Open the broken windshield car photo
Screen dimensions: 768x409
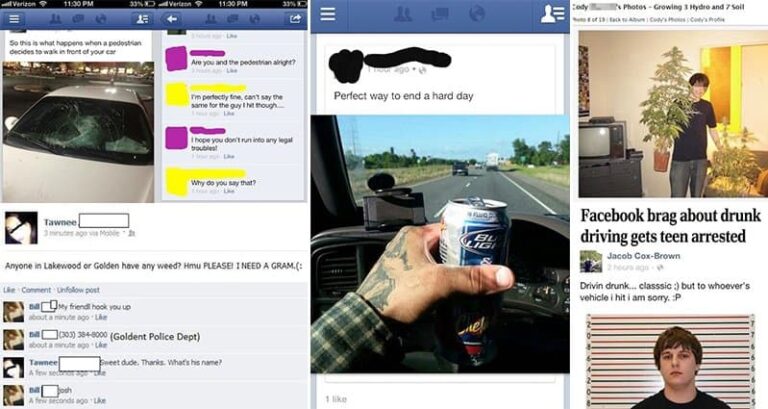point(78,132)
